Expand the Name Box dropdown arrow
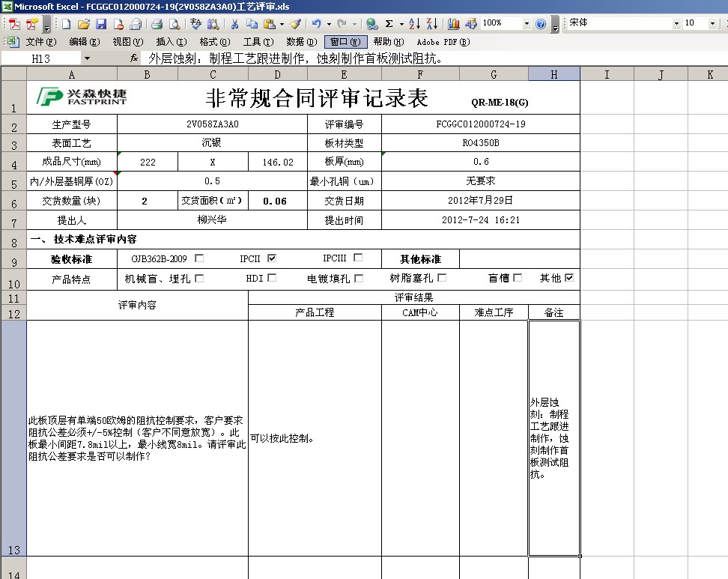 click(87, 58)
